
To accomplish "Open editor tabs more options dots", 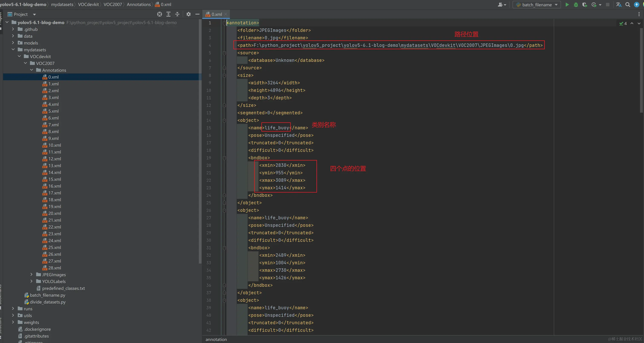I will (639, 14).
